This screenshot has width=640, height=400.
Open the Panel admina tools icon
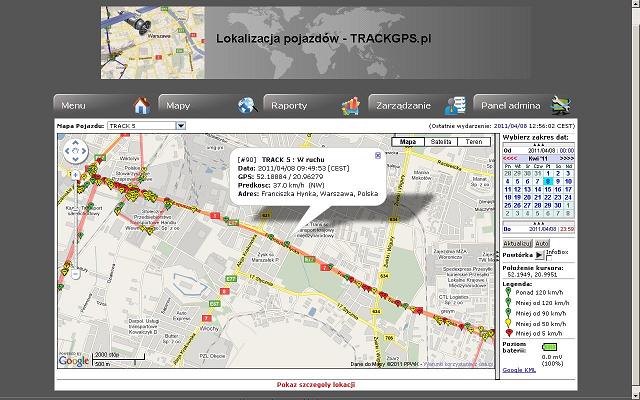[560, 105]
